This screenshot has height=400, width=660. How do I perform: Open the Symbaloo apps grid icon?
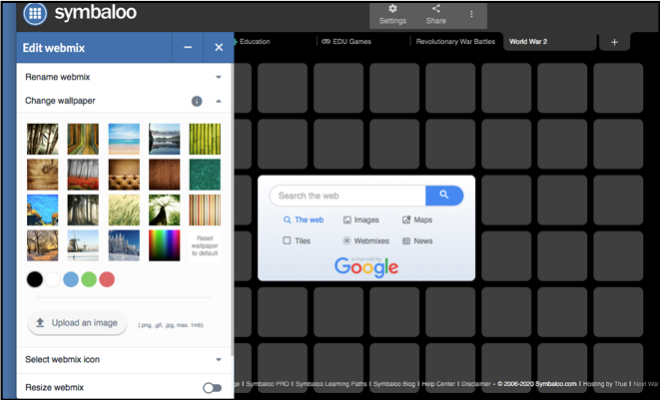33,14
